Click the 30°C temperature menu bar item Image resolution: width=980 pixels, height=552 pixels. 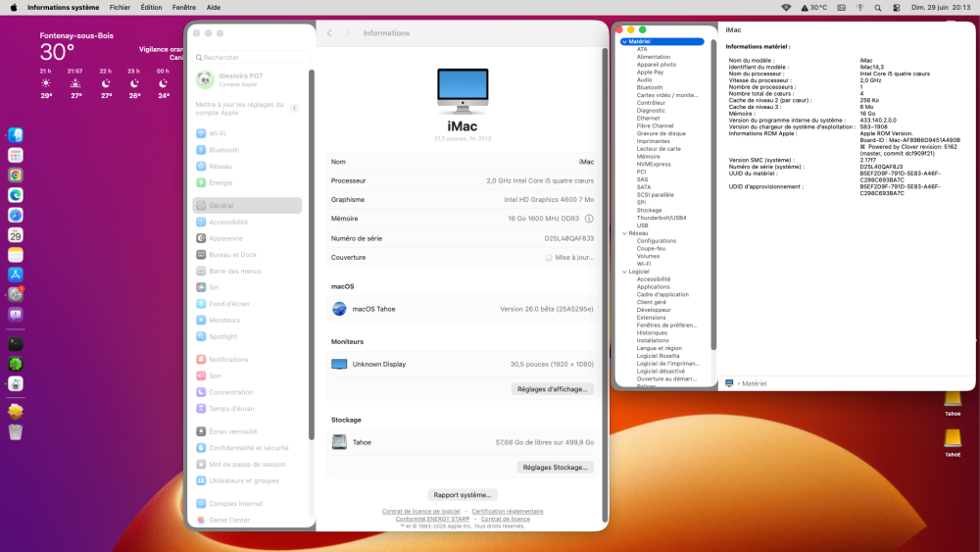[x=813, y=8]
